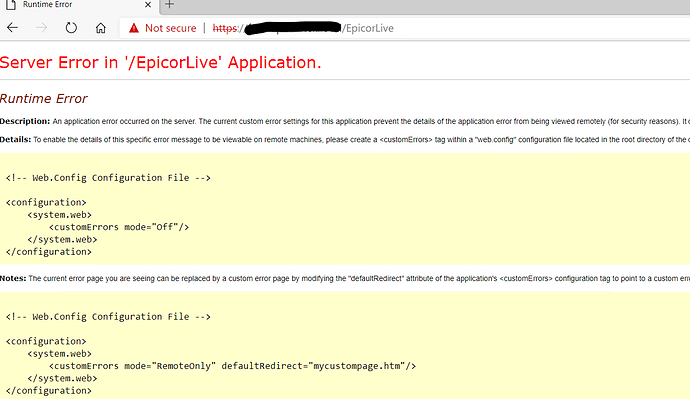This screenshot has width=690, height=399.
Task: Click the page icon on Runtime Error tab
Action: (11, 4)
